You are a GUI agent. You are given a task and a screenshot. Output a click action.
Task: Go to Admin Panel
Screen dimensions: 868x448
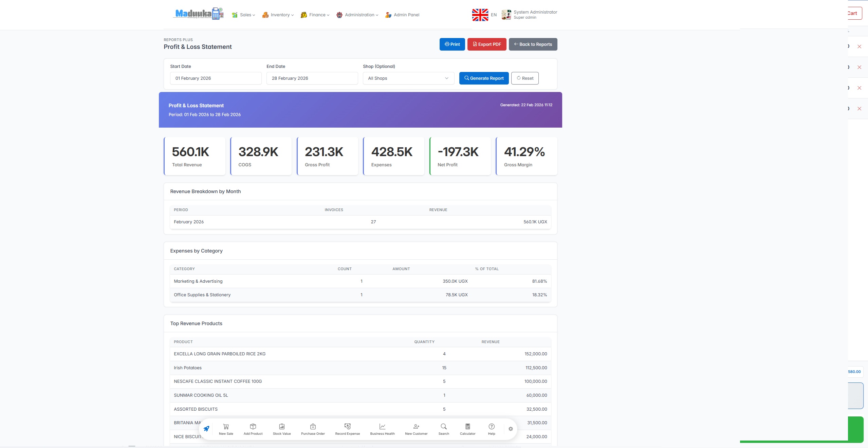click(x=406, y=15)
